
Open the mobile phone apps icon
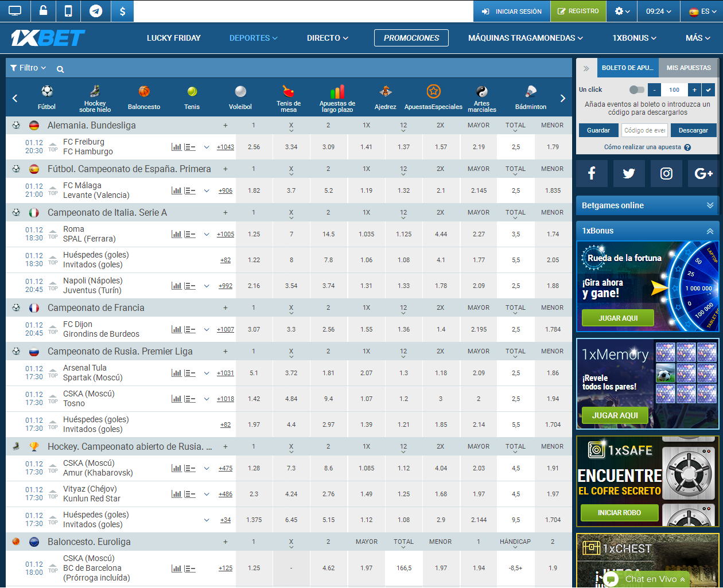tap(68, 11)
